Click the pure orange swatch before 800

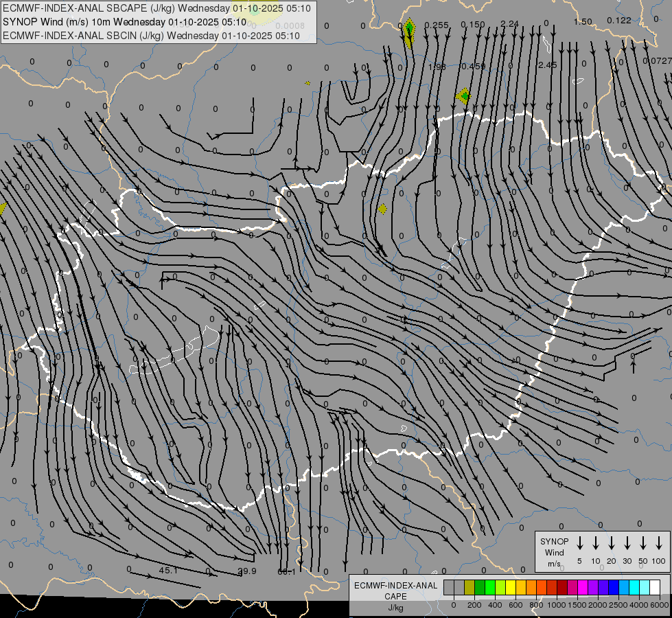pyautogui.click(x=531, y=587)
